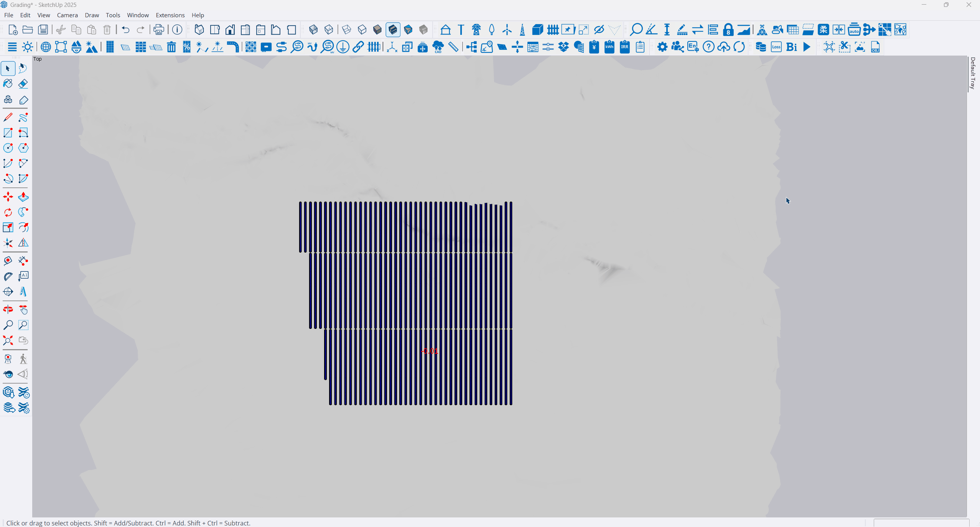The height and width of the screenshot is (527, 980).
Task: Click the Undo arrow
Action: (x=125, y=30)
